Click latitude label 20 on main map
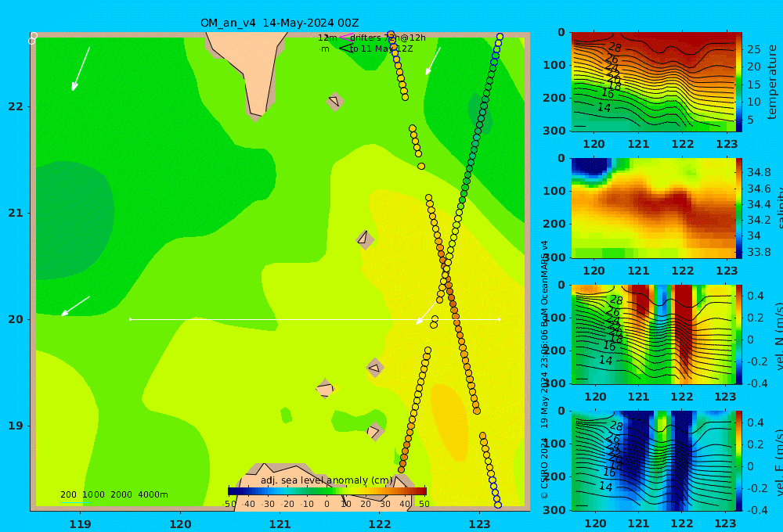Viewport: 783px width, 532px height. [16, 319]
